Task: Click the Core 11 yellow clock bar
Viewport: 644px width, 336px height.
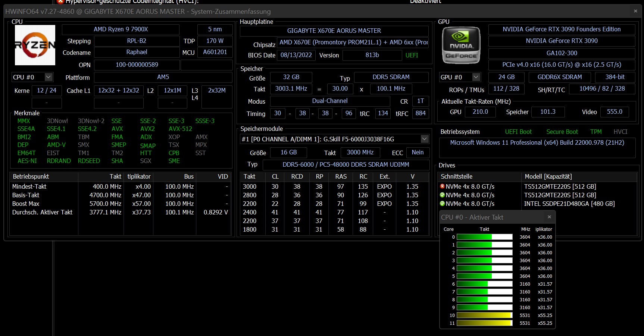Action: 484,323
